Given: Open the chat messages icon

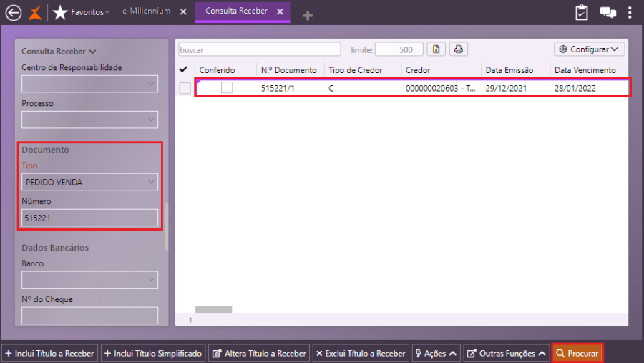Looking at the screenshot, I should tap(608, 13).
